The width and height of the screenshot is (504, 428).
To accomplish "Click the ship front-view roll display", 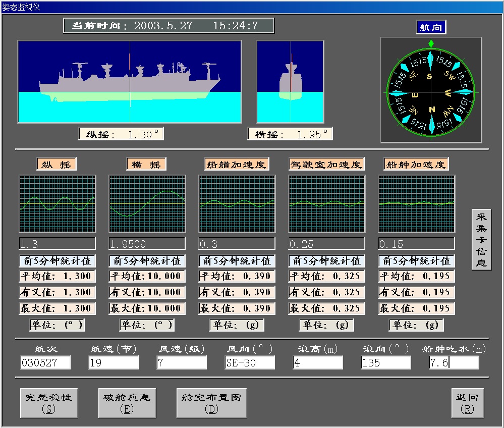I will pyautogui.click(x=290, y=82).
